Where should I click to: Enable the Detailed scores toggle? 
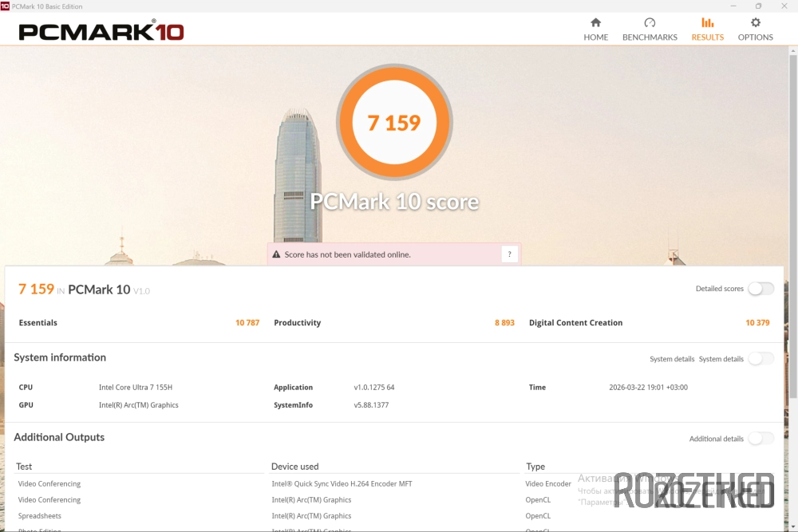pyautogui.click(x=760, y=289)
